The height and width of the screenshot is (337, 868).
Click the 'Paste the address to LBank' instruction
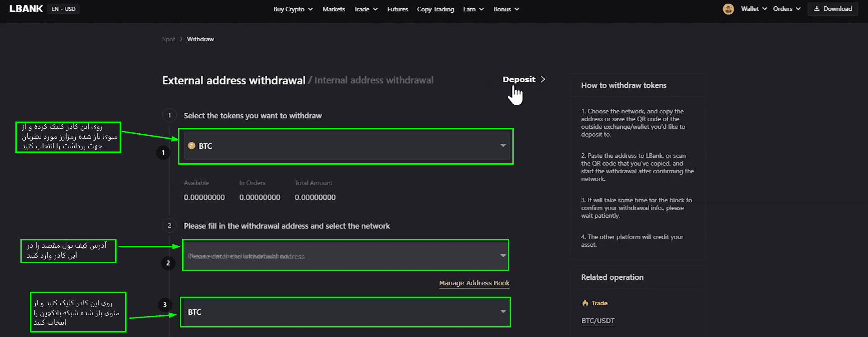637,167
